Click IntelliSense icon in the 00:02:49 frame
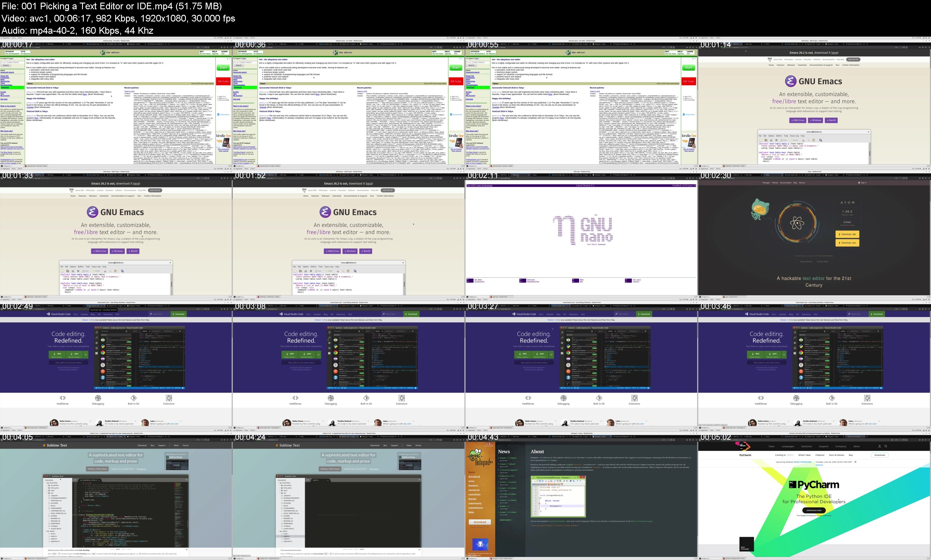This screenshot has width=931, height=560. pyautogui.click(x=63, y=398)
